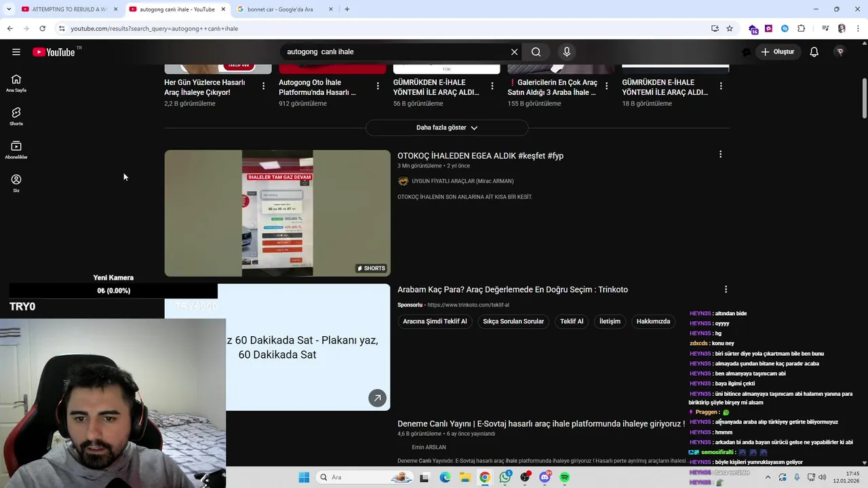Open Emin ARSLAN channel link
The image size is (868, 488).
click(x=429, y=447)
